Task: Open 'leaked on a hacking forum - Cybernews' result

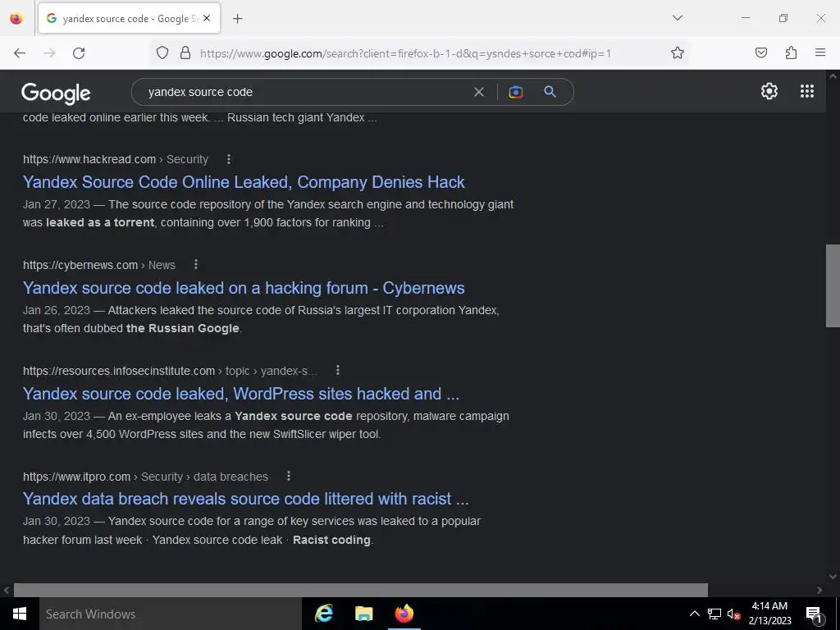Action: [244, 288]
